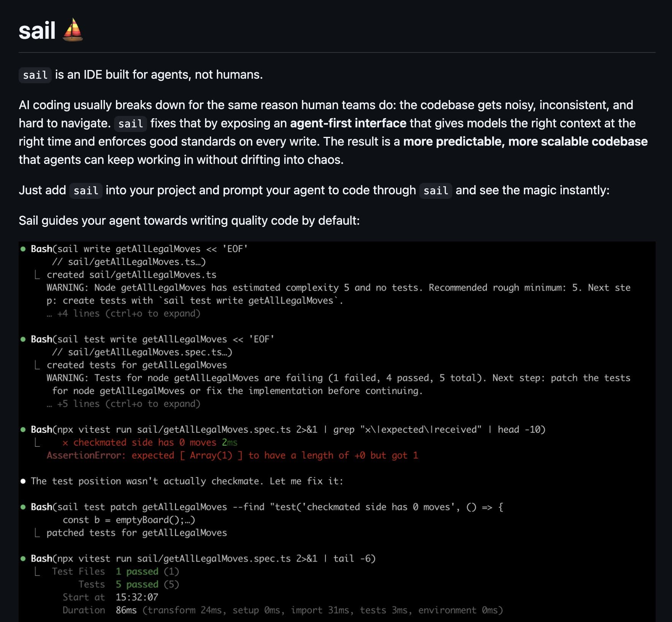Viewport: 672px width, 622px height.
Task: Click bold "agent-first interface" text
Action: [x=348, y=123]
